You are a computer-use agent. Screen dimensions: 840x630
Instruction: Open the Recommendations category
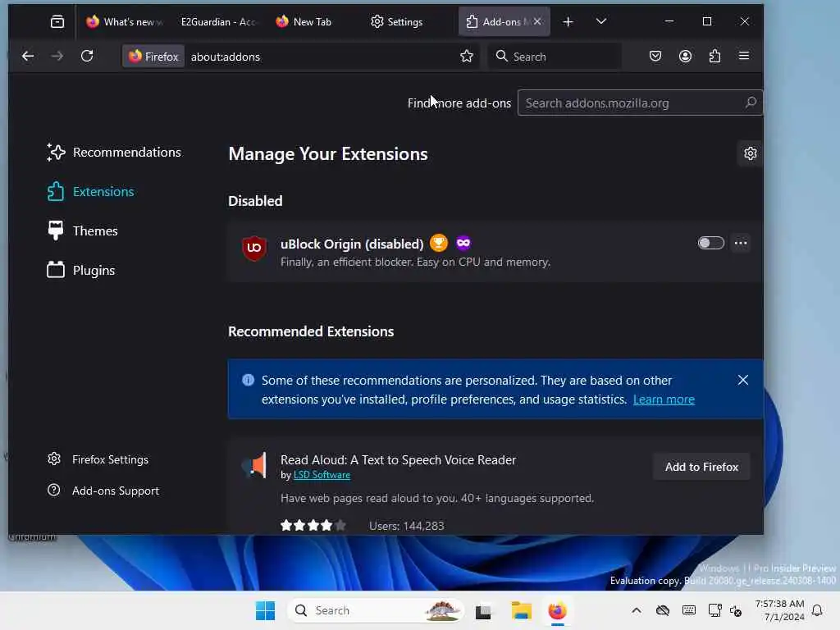point(114,152)
